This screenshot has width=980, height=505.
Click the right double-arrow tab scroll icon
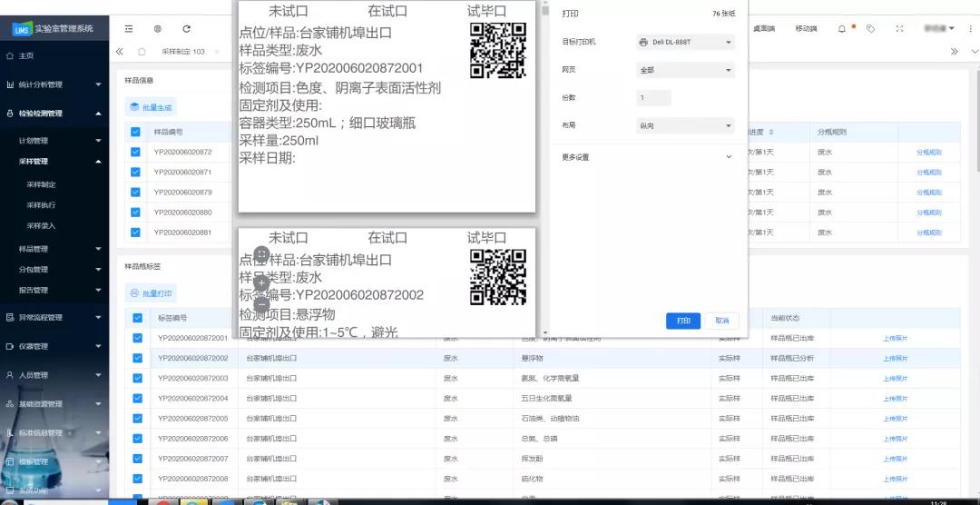(x=954, y=51)
